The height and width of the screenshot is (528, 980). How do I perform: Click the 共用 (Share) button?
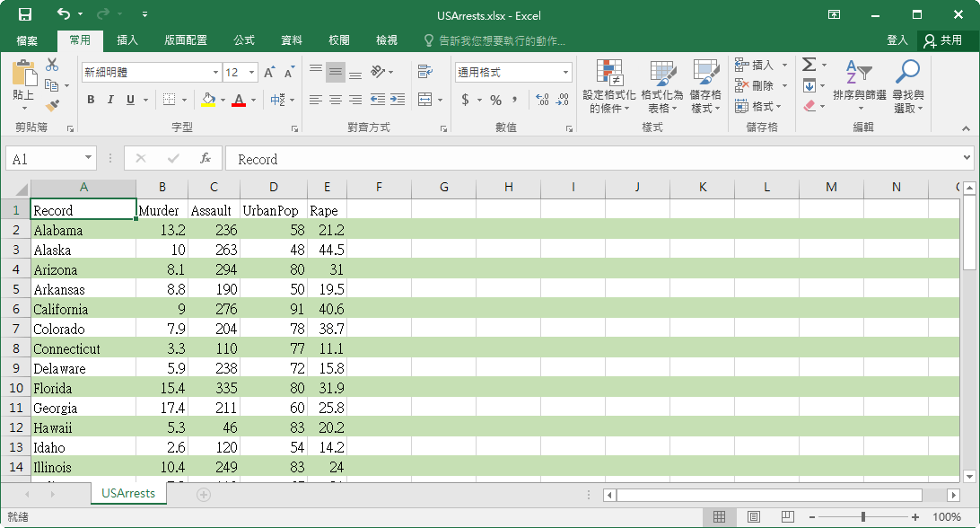click(943, 40)
